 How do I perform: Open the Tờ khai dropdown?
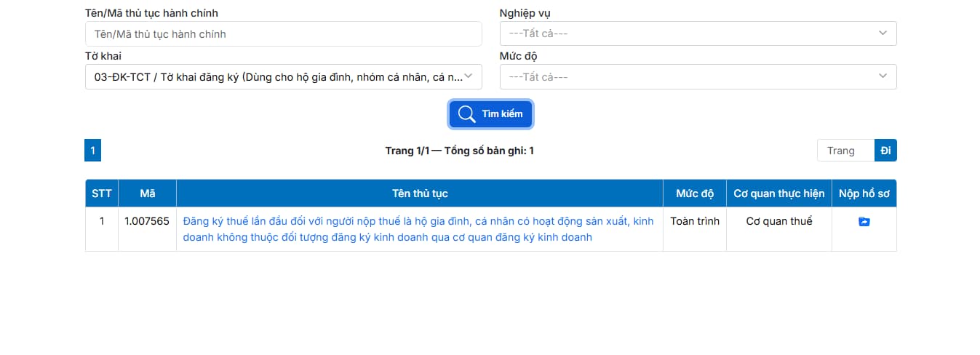coord(284,77)
